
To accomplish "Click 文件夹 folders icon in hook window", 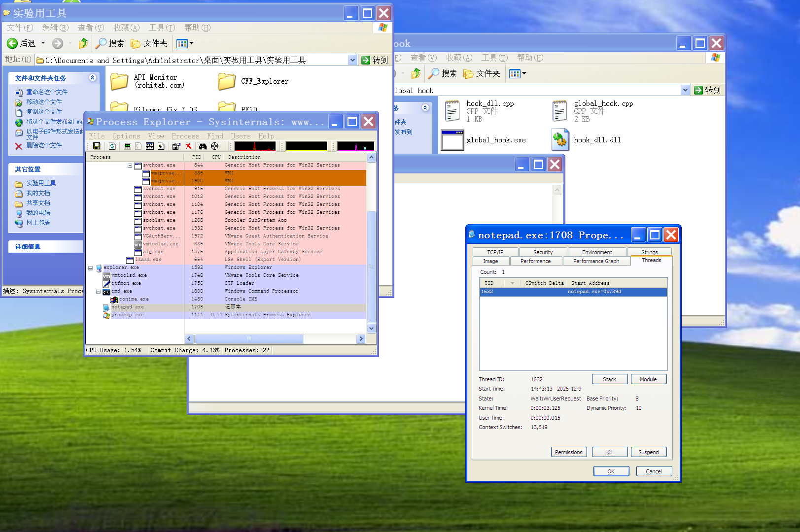I will [x=469, y=74].
